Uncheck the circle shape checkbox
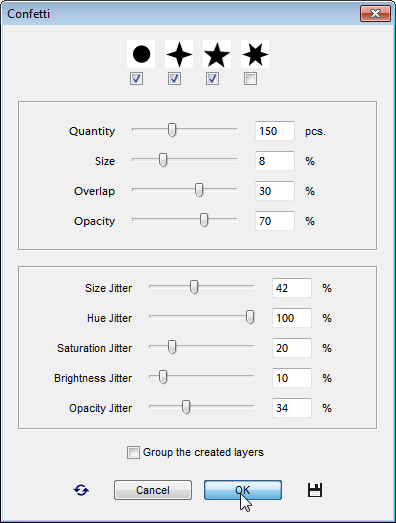Image resolution: width=396 pixels, height=523 pixels. 136,79
